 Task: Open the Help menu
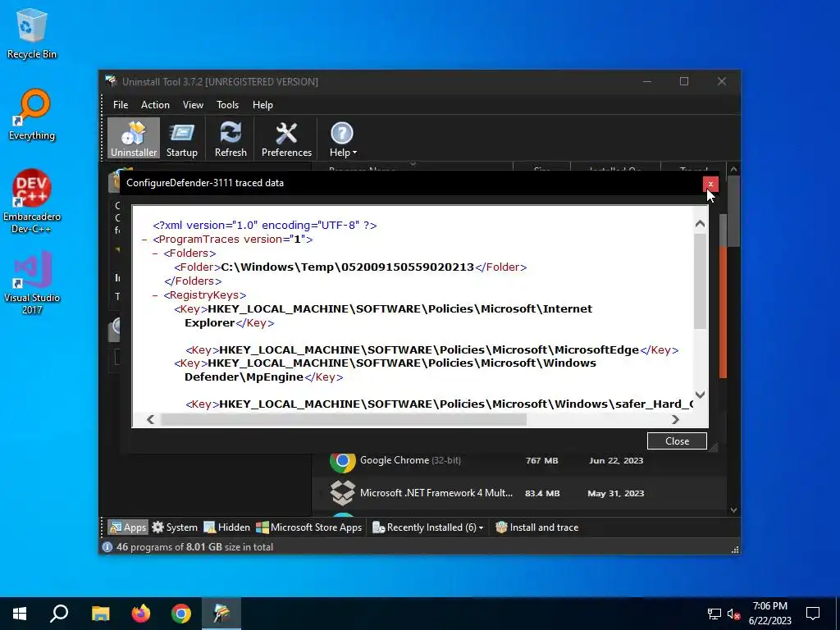coord(262,105)
